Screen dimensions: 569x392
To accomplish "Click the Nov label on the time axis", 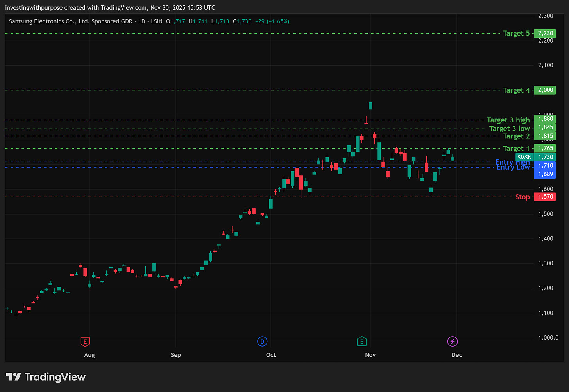I will click(370, 355).
